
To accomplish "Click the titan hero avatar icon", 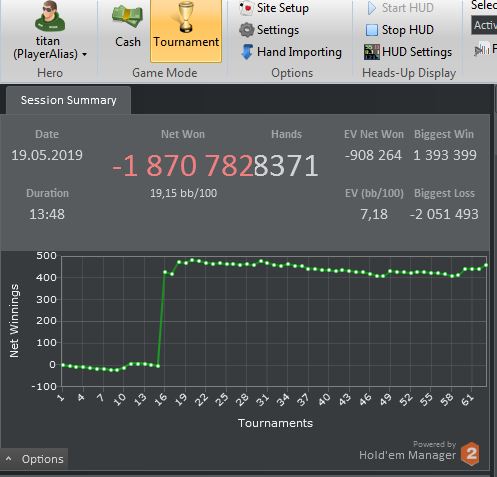I will [x=50, y=17].
